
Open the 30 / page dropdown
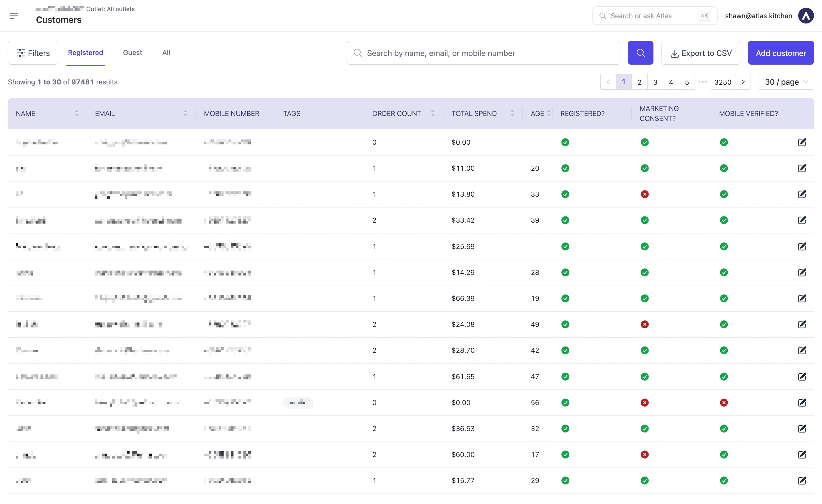pos(786,82)
